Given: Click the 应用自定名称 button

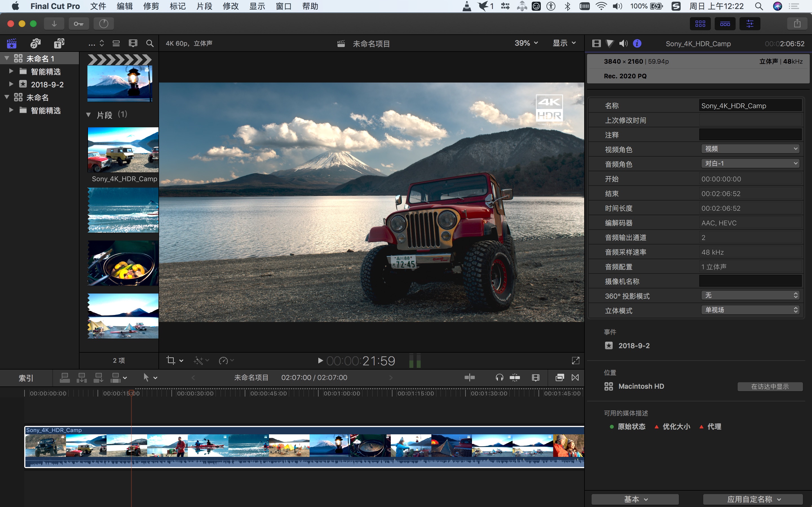Looking at the screenshot, I should pyautogui.click(x=753, y=499).
